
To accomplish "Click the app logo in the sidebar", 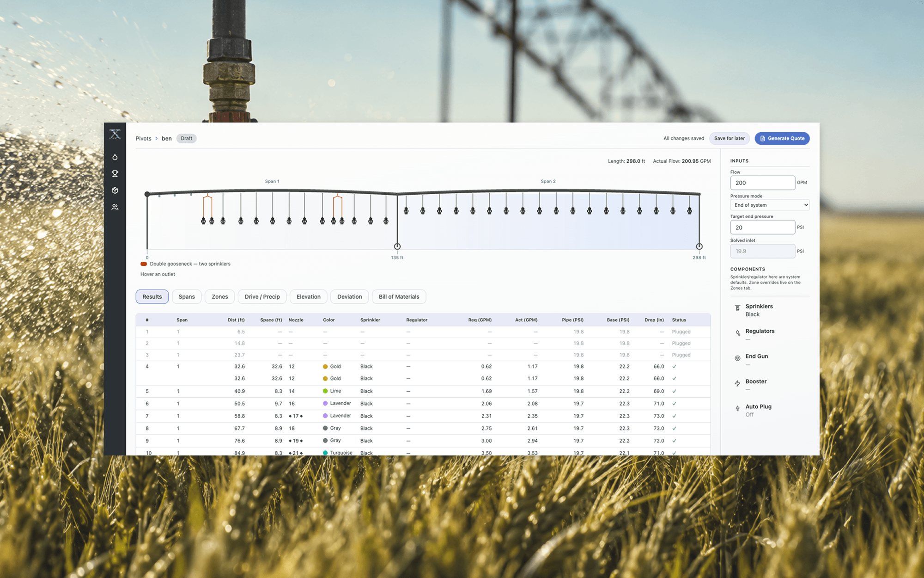I will click(115, 135).
